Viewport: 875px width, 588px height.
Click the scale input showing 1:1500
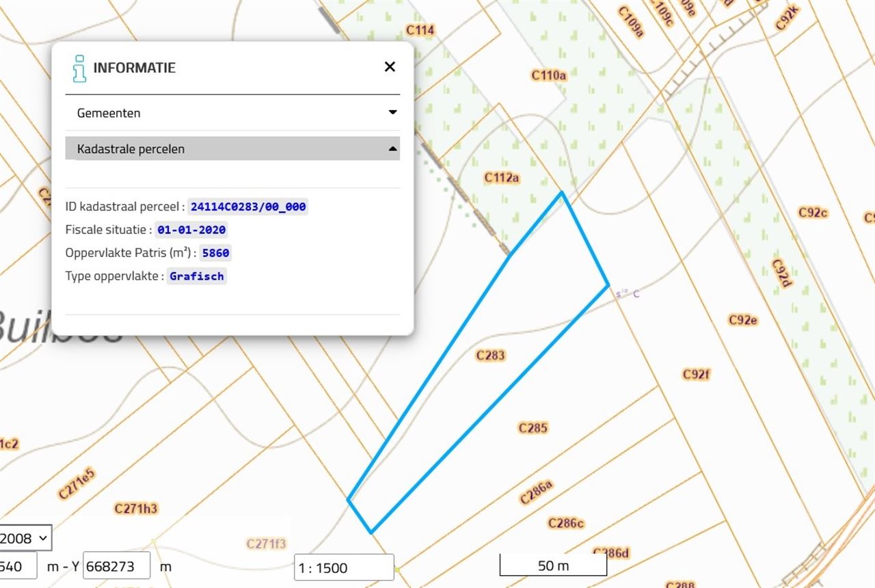click(x=343, y=567)
